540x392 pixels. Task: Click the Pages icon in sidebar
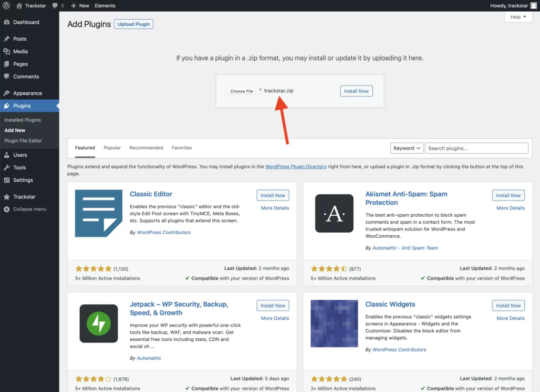pos(6,64)
